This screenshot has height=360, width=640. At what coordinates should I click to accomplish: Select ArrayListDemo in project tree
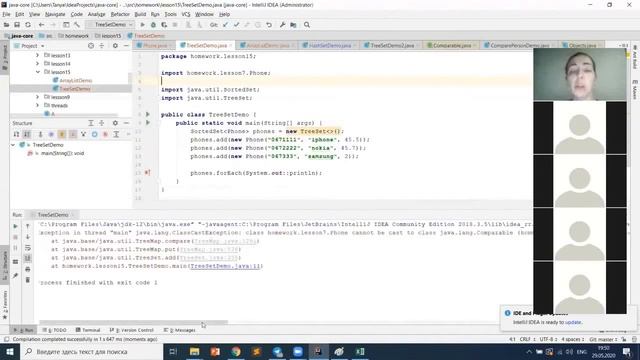[x=76, y=80]
